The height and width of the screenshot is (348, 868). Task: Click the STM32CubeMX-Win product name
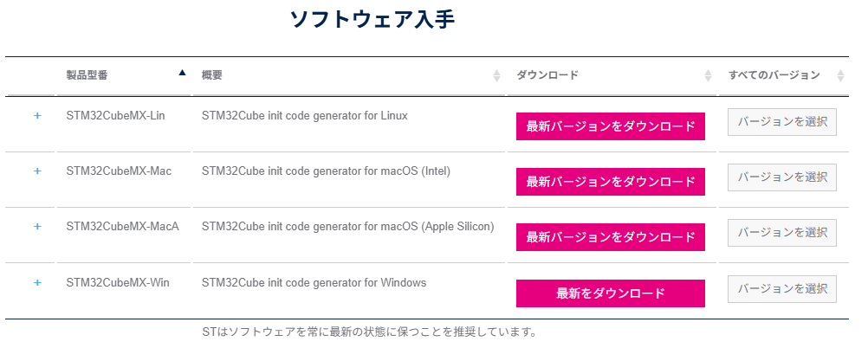click(118, 282)
